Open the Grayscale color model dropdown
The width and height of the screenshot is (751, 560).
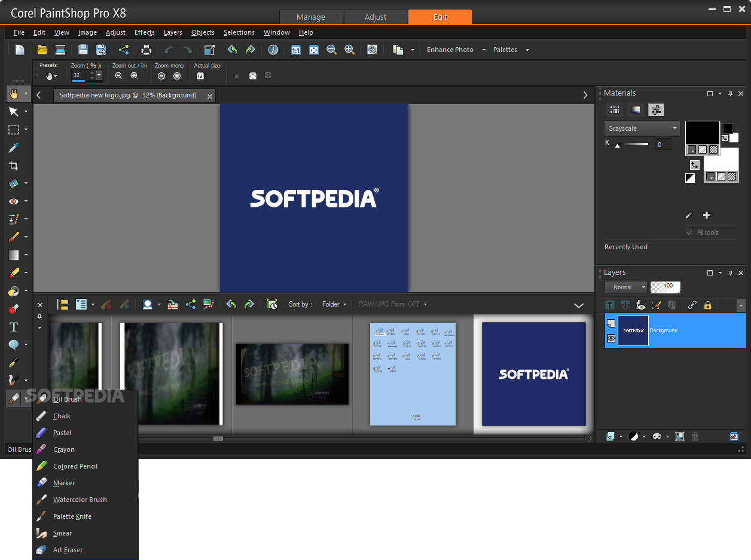[642, 128]
